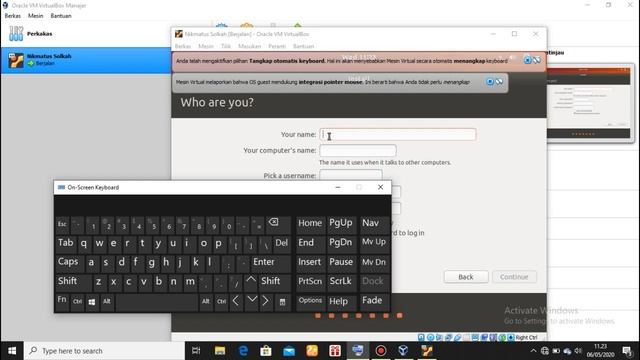Click the Type here to search box
640x360 pixels.
click(x=104, y=351)
